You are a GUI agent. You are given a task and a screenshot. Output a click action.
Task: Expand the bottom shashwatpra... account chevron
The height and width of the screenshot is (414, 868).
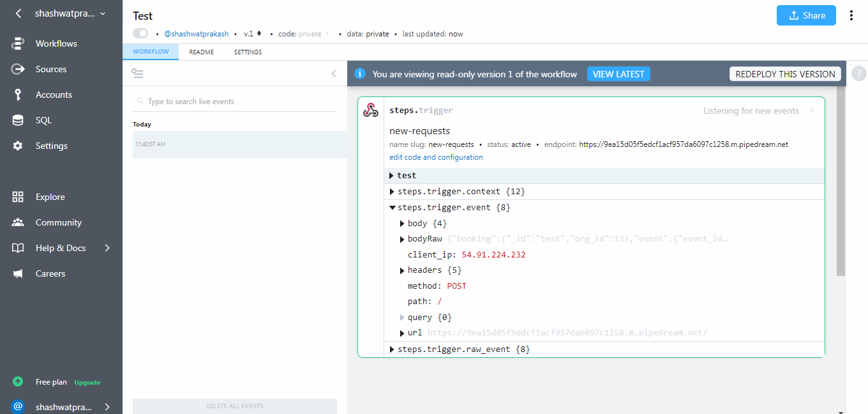click(107, 407)
